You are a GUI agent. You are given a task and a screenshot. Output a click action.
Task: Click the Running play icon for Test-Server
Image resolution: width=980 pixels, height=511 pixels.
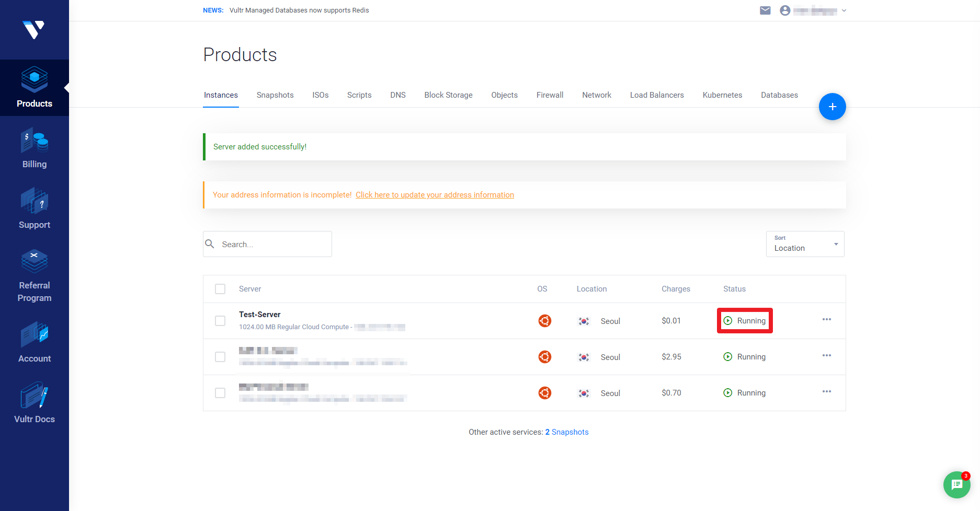click(x=728, y=321)
